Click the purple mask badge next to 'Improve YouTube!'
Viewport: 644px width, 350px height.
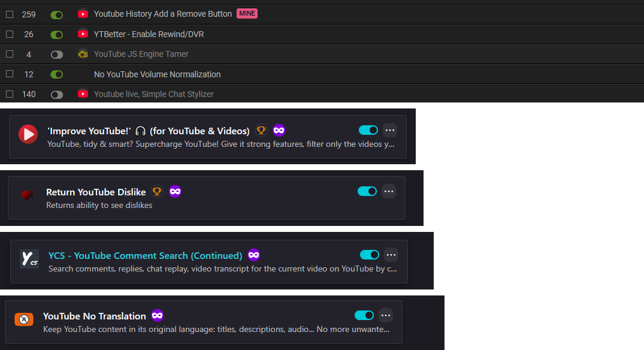point(279,130)
